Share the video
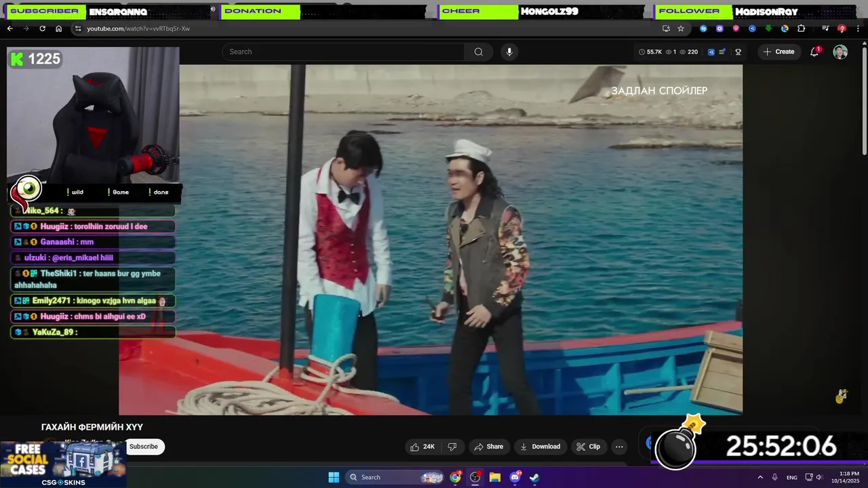Screen dimensions: 868x488 [x=489, y=447]
